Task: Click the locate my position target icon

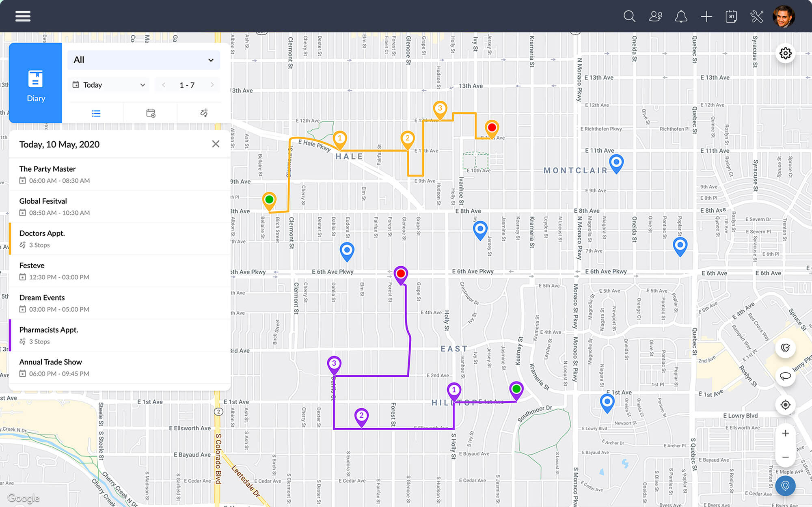Action: pos(785,405)
